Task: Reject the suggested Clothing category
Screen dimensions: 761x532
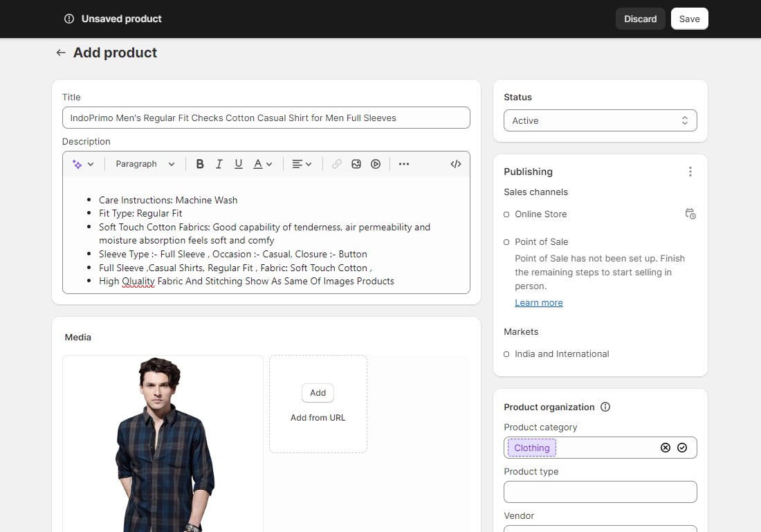Action: [666, 448]
